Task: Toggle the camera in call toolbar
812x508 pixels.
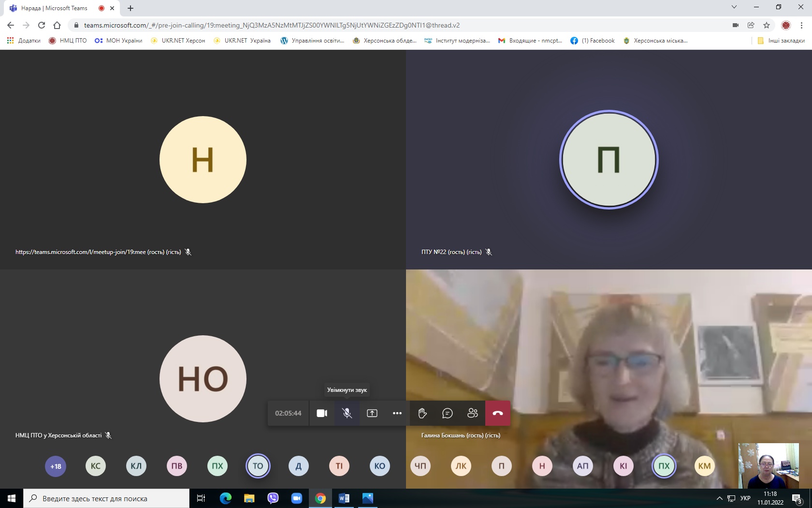Action: (322, 413)
